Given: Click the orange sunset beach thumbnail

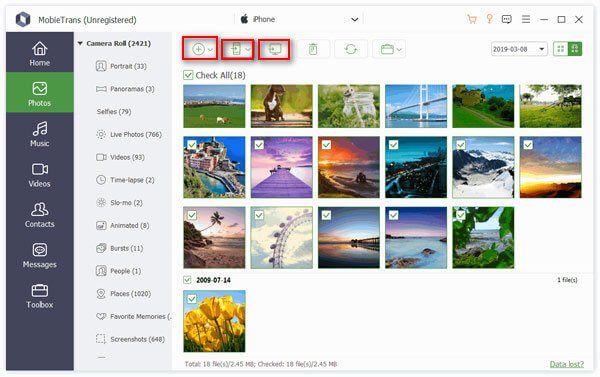Looking at the screenshot, I should [x=349, y=167].
